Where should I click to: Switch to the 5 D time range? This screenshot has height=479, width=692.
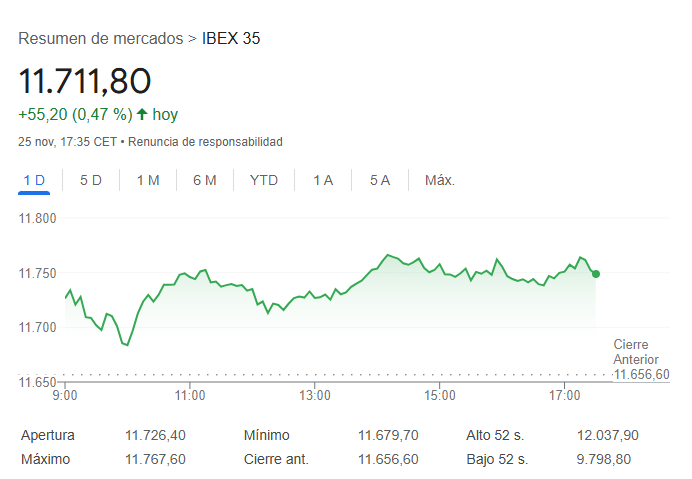coord(91,180)
